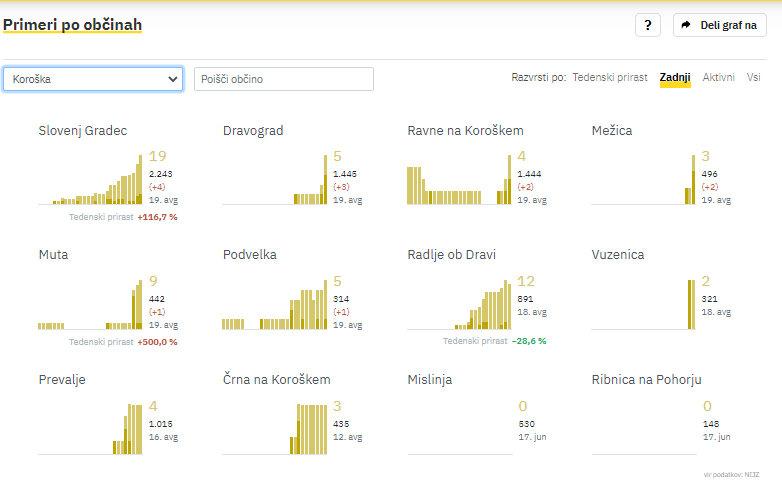
Task: Open the Črna na Koroškem chart
Action: (275, 429)
